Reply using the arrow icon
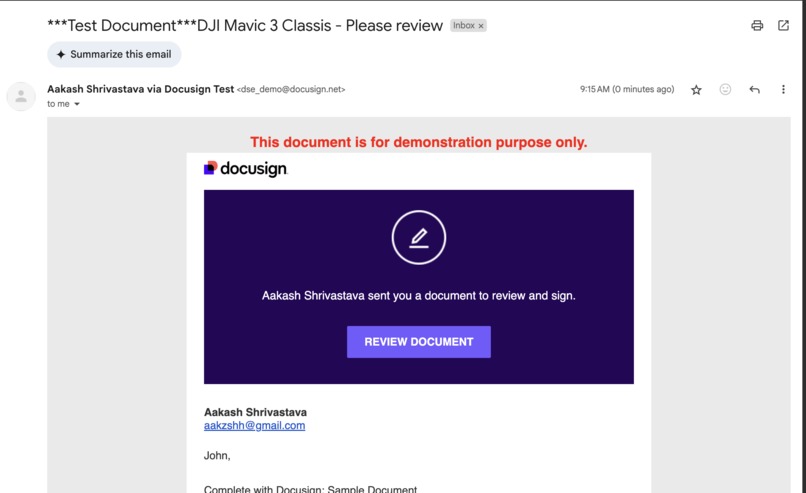The height and width of the screenshot is (493, 806). coord(754,89)
